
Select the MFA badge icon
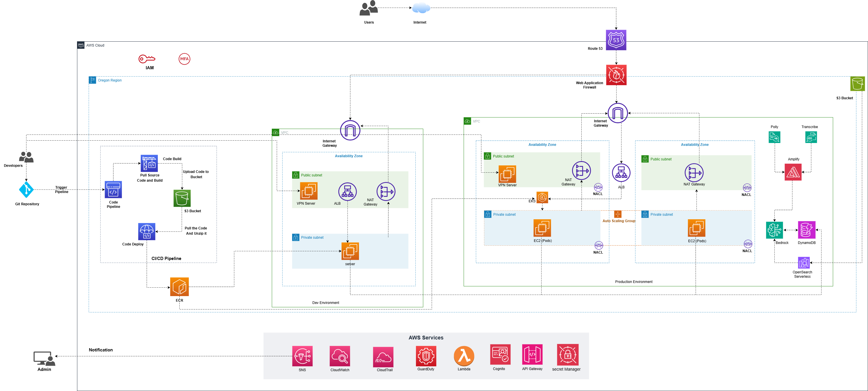click(x=184, y=59)
